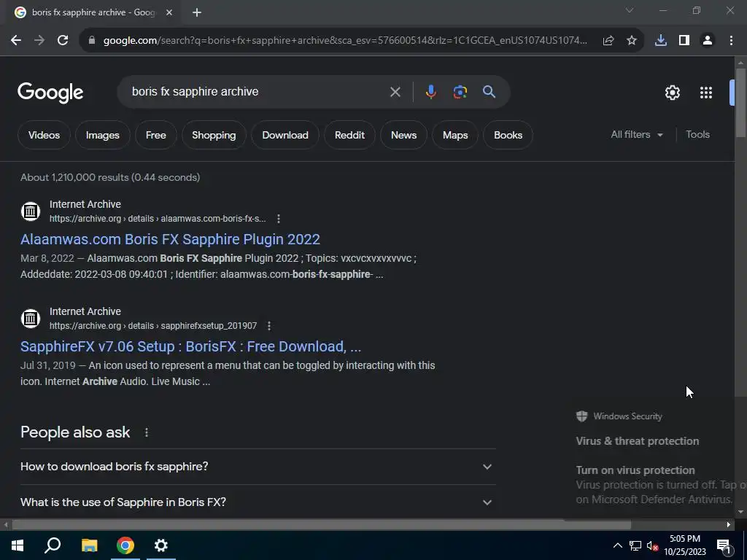Switch to Shopping results

pyautogui.click(x=214, y=135)
